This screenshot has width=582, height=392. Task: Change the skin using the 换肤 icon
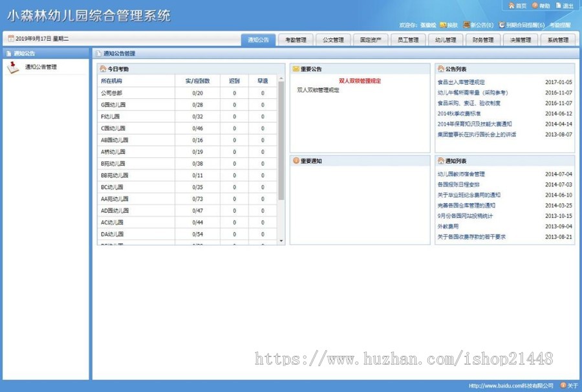pyautogui.click(x=442, y=24)
